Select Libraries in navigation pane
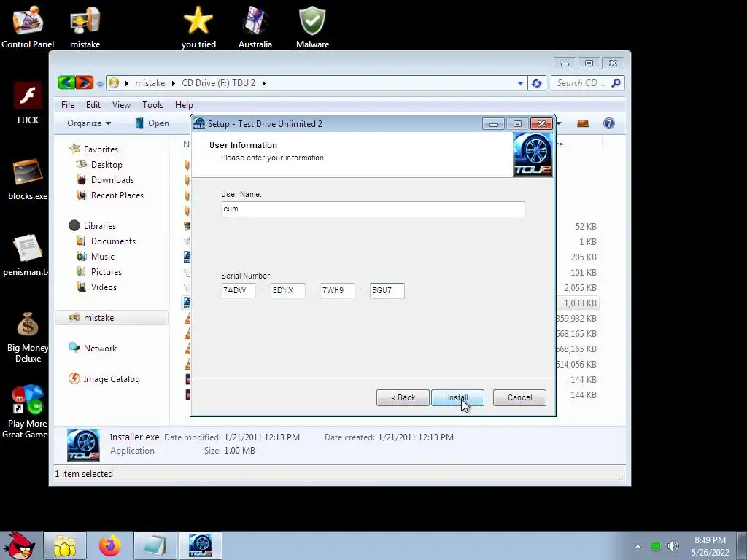Screen dimensions: 747x560 click(x=99, y=226)
